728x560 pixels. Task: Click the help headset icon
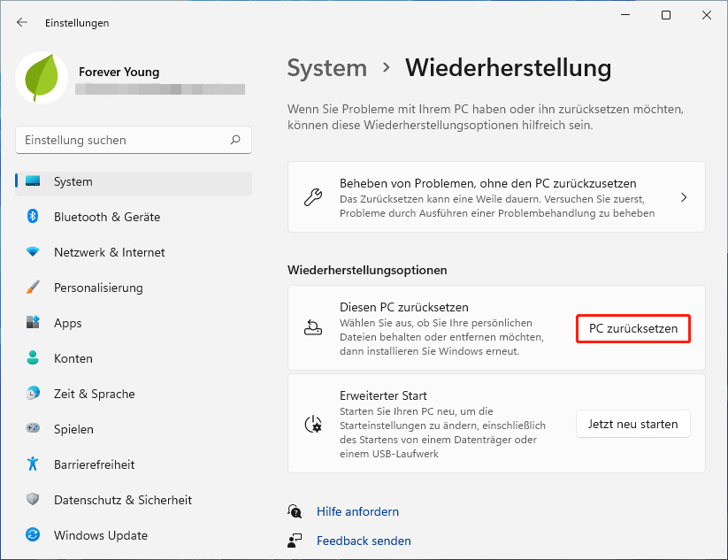click(x=295, y=511)
